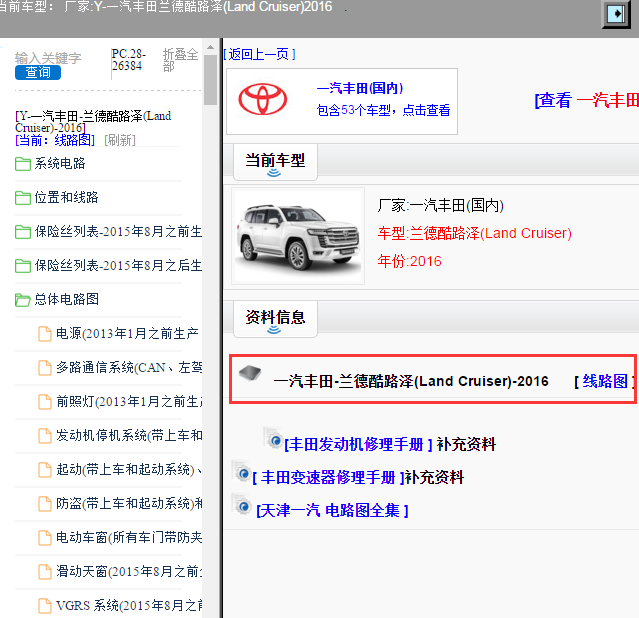The width and height of the screenshot is (639, 618).
Task: Expand the 系统电路 tree item
Action: pyautogui.click(x=59, y=164)
